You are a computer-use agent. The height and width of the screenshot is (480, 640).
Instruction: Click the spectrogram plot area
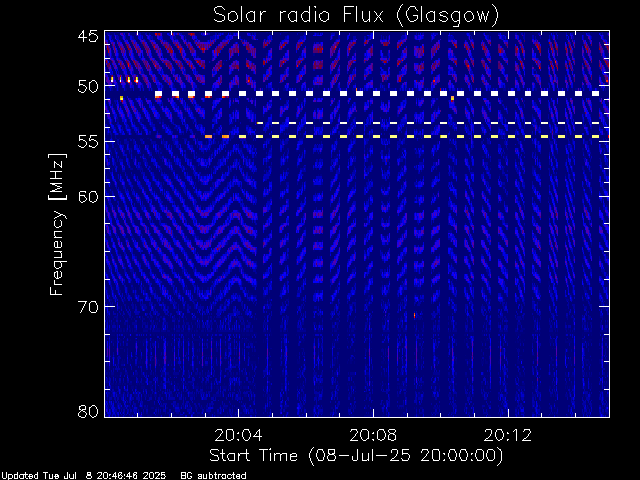coord(357,224)
